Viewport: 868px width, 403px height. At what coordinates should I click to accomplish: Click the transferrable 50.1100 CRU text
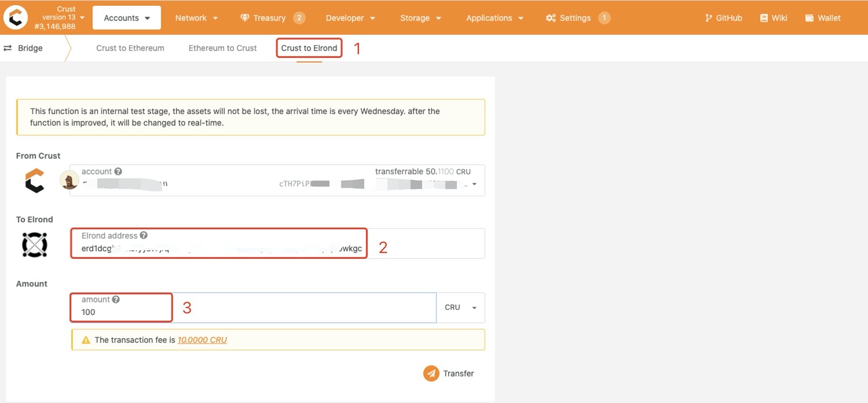423,171
